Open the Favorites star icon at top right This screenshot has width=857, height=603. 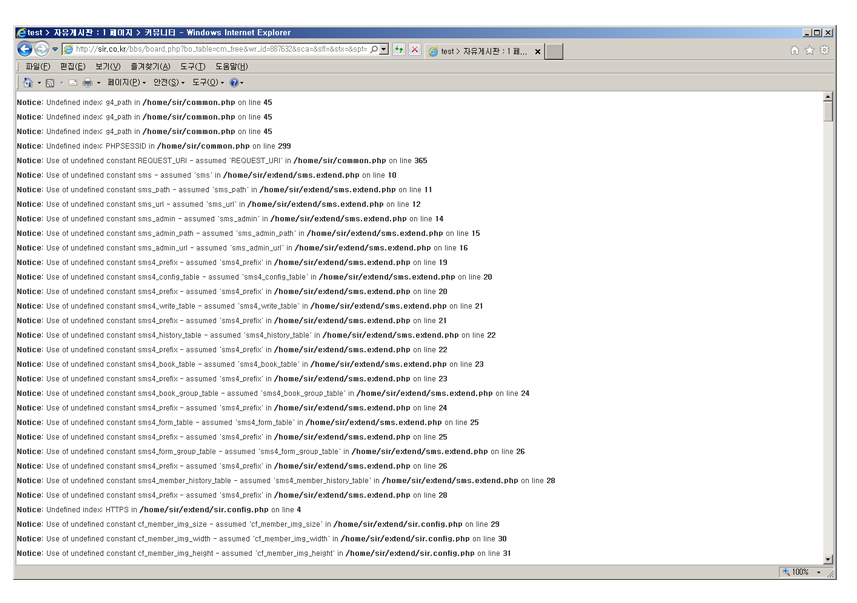point(809,50)
